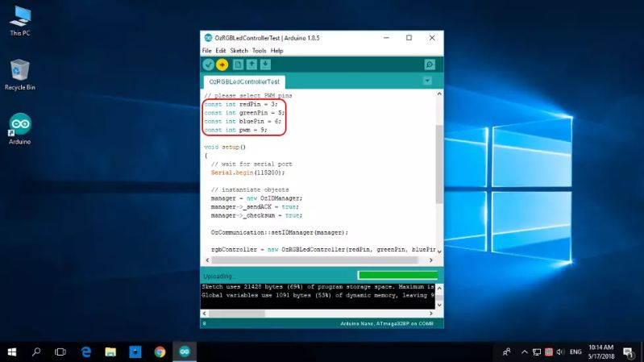Click the upload progress bar
Screen dimensions: 644x362
(397, 275)
